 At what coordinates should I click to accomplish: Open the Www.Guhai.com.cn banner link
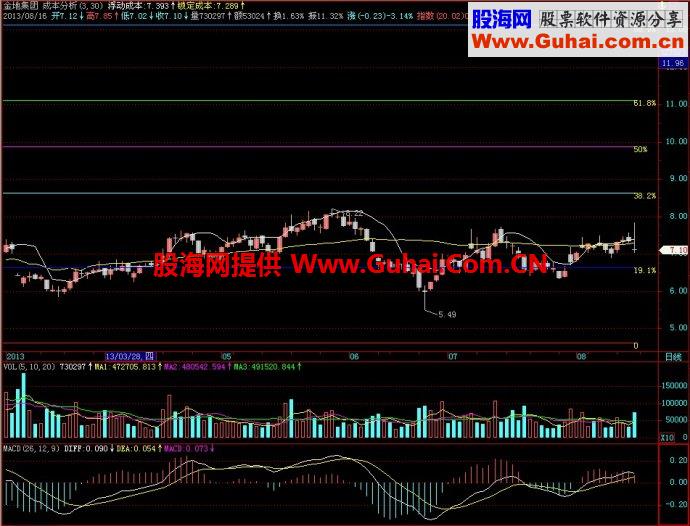point(578,42)
